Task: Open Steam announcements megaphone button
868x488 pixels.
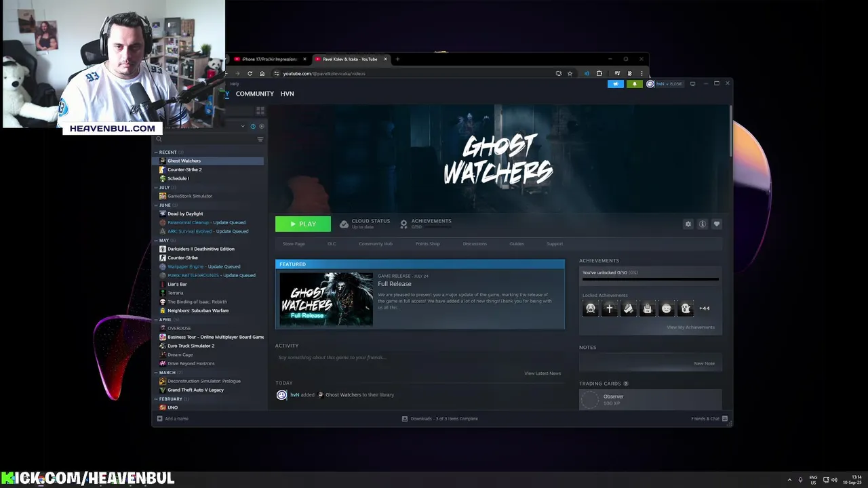Action: click(616, 84)
